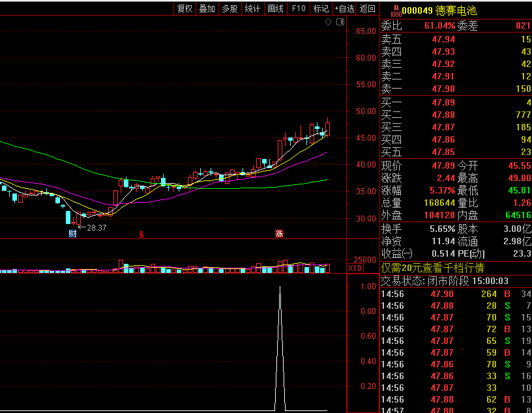This screenshot has height=413, width=532.
Task: Click the red S signal marker
Action: (141, 234)
